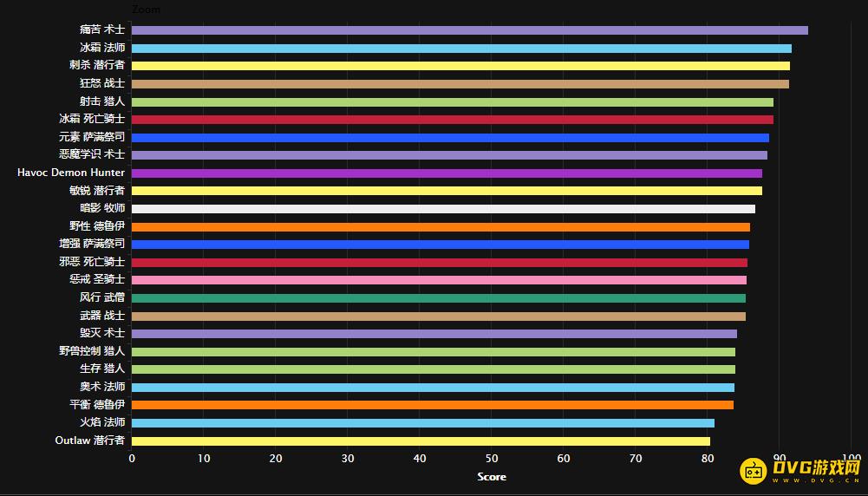Click the 野兽控制 猎人 axis label
Viewport: 868px width, 496px height.
pyautogui.click(x=92, y=351)
